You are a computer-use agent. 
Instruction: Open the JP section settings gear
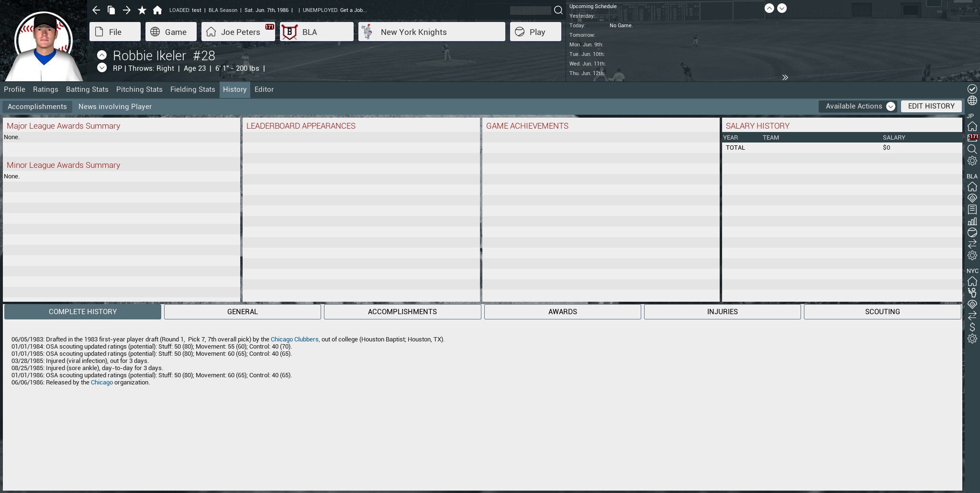click(x=972, y=161)
